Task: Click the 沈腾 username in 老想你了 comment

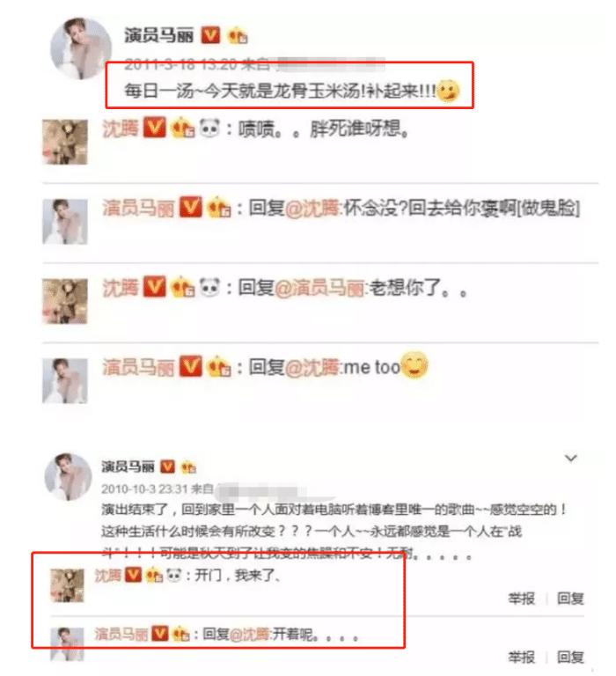Action: pyautogui.click(x=121, y=288)
